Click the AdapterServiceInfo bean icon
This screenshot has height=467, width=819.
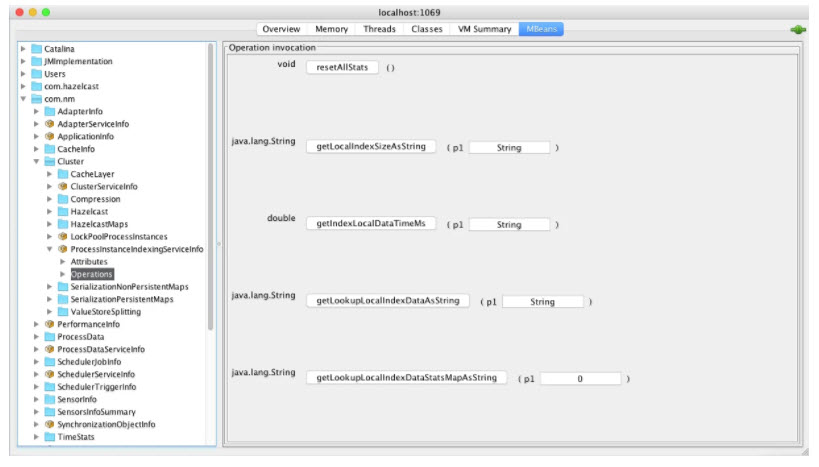(49, 124)
